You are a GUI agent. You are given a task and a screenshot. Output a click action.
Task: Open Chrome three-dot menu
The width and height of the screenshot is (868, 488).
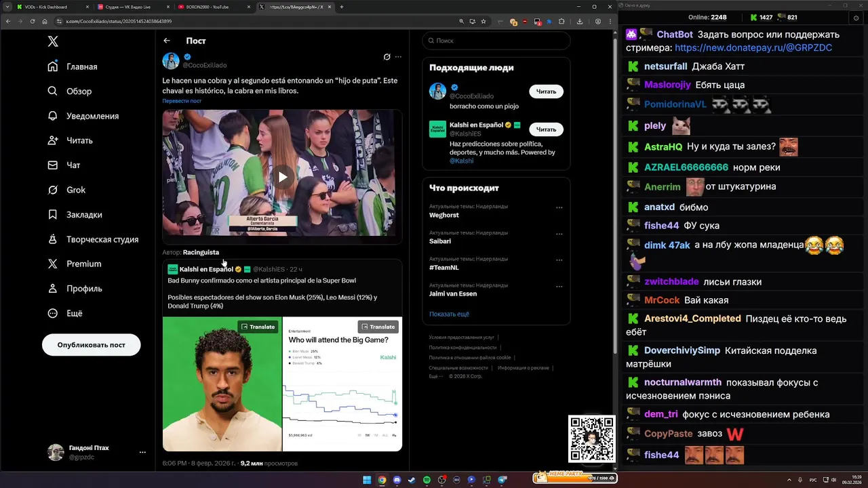click(610, 22)
